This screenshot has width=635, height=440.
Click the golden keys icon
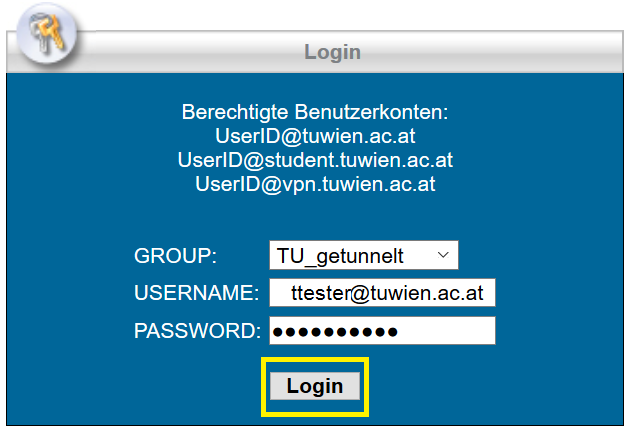point(47,35)
